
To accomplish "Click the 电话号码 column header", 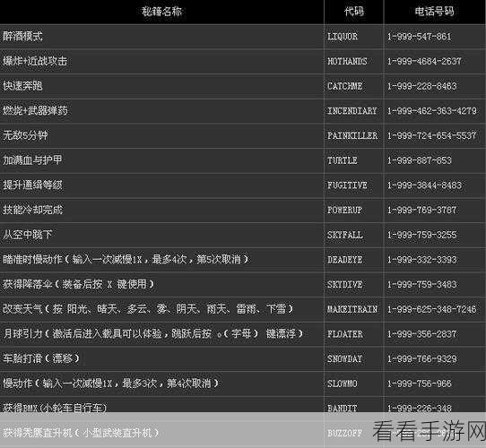I will pos(434,12).
